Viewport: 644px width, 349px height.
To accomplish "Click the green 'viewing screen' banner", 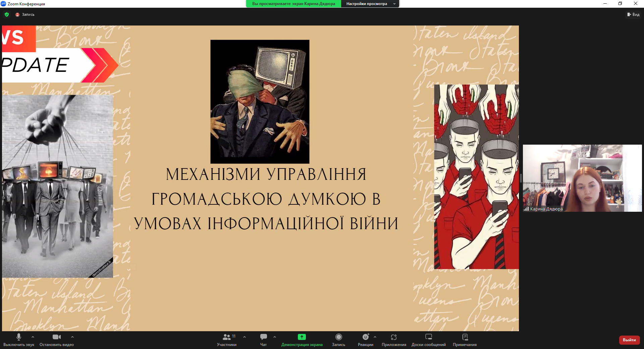I will [x=293, y=4].
